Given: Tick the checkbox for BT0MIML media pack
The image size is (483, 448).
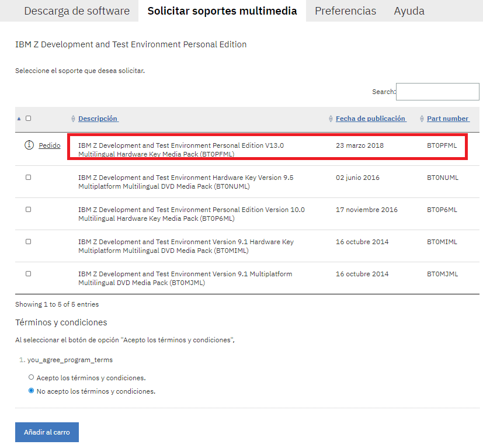Looking at the screenshot, I should click(28, 242).
